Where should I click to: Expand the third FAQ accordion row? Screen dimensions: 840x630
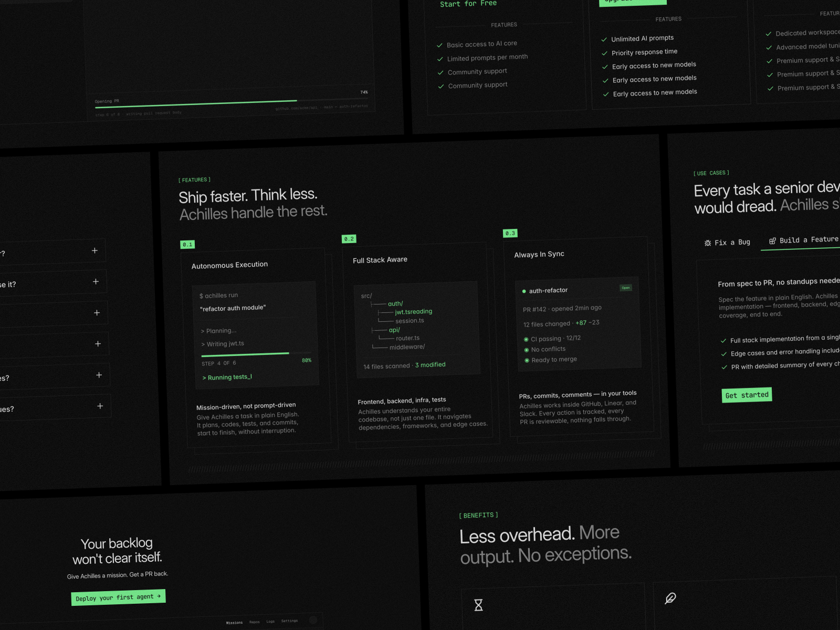[x=54, y=314]
